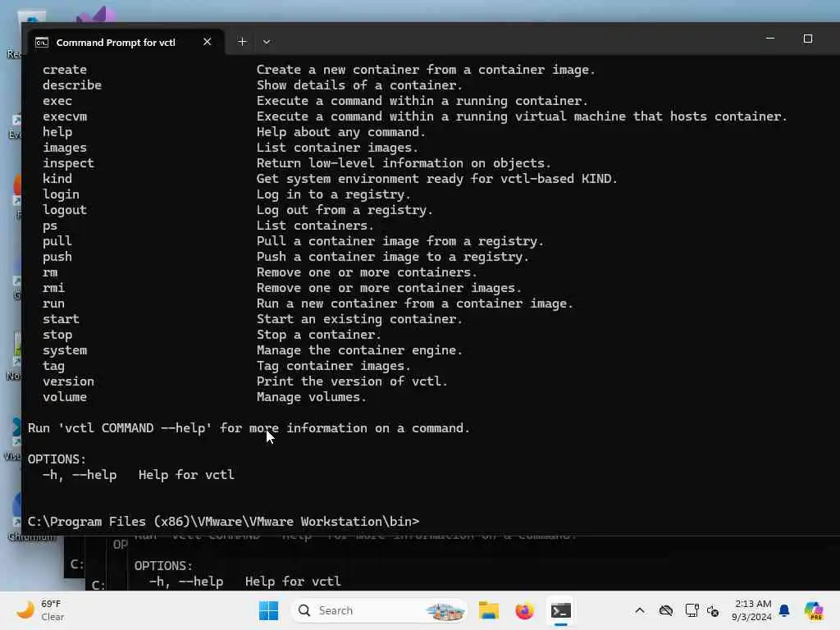Click the 'images' command text
Screen dimensions: 840x630
tap(65, 148)
